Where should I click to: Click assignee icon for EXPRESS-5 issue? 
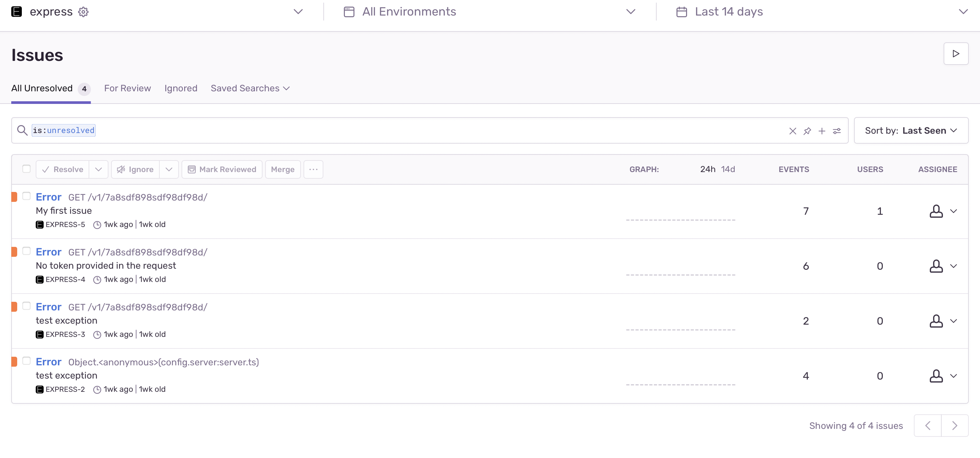pyautogui.click(x=936, y=211)
